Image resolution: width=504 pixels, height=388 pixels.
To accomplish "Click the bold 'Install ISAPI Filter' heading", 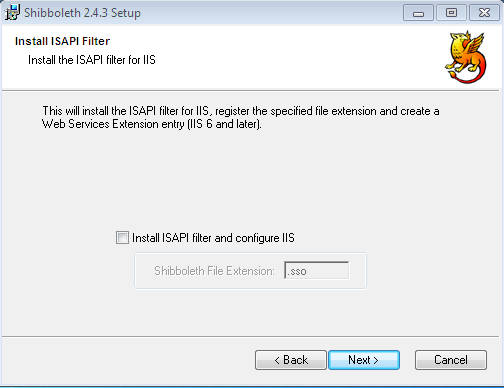I will [62, 41].
